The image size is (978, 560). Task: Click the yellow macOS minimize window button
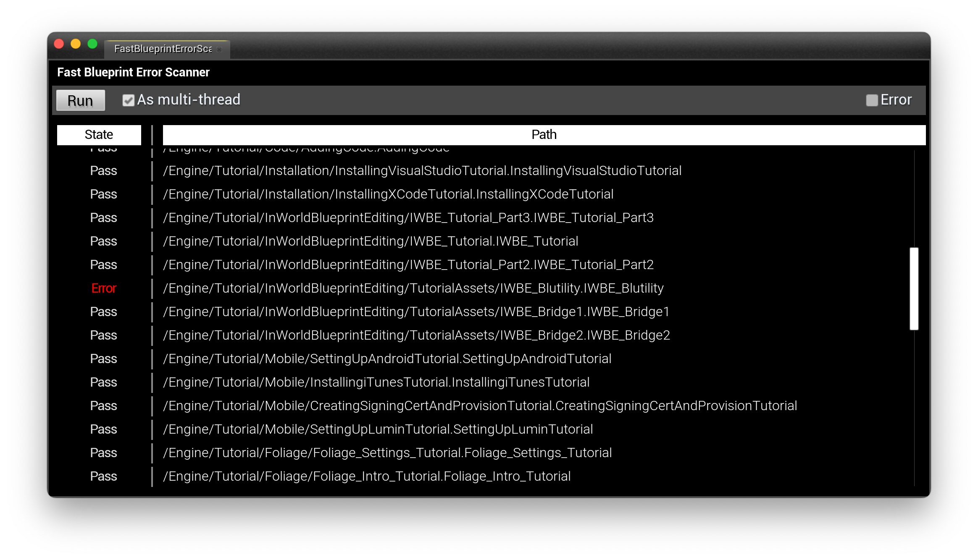(x=76, y=44)
